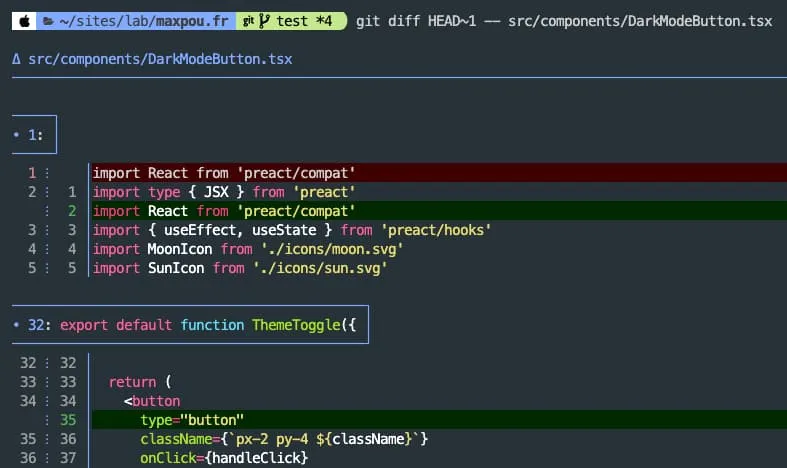Click the 'export' keyword in hunk header

point(84,325)
